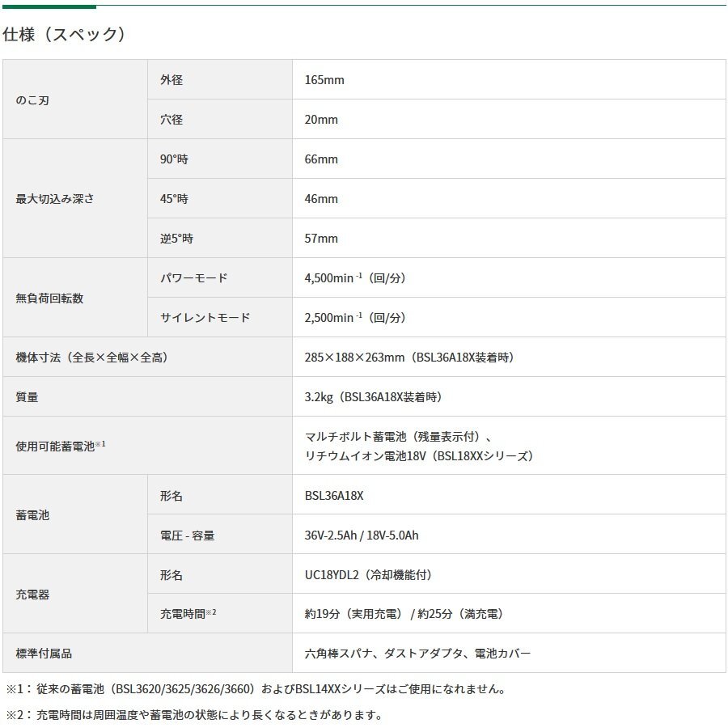Click the 90°時 label
728x728 pixels.
point(174,159)
